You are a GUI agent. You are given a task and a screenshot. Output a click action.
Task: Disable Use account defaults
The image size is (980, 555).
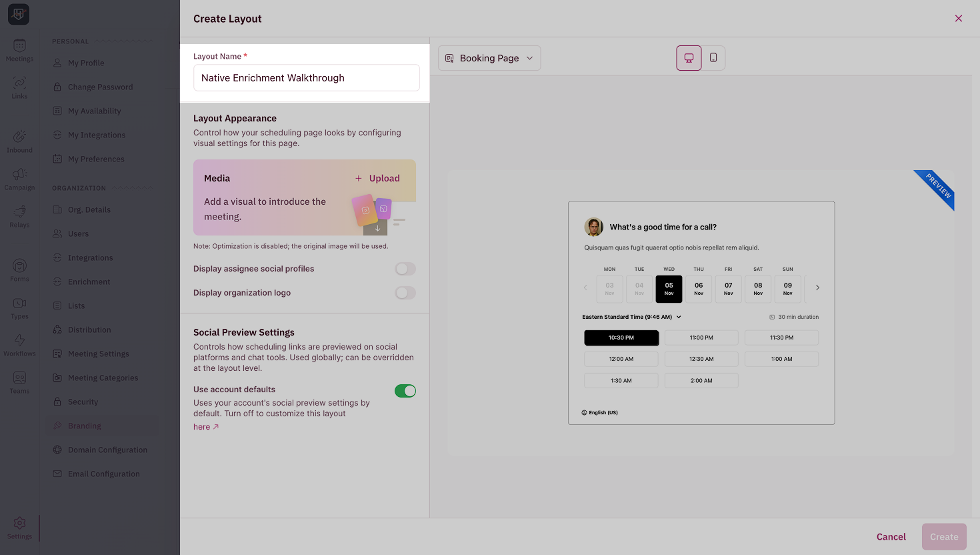[x=405, y=390]
